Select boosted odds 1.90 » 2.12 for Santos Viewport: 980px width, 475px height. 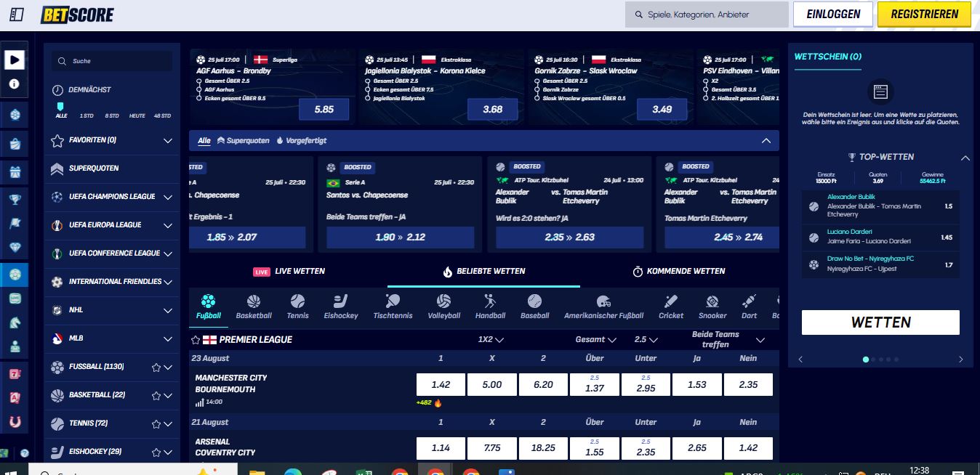click(x=401, y=238)
